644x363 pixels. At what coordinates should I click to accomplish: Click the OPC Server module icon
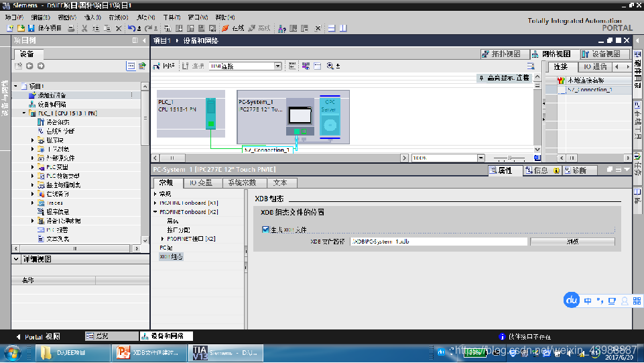[330, 116]
